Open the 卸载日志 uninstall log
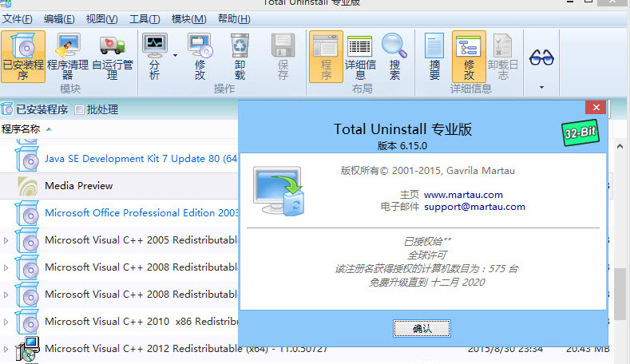The image size is (630, 364). (502, 57)
